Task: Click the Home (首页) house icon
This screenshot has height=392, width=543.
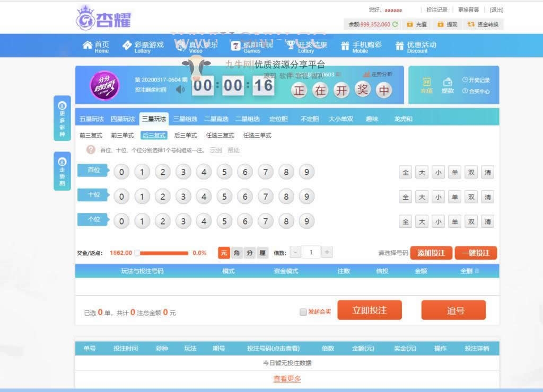Action: [87, 46]
